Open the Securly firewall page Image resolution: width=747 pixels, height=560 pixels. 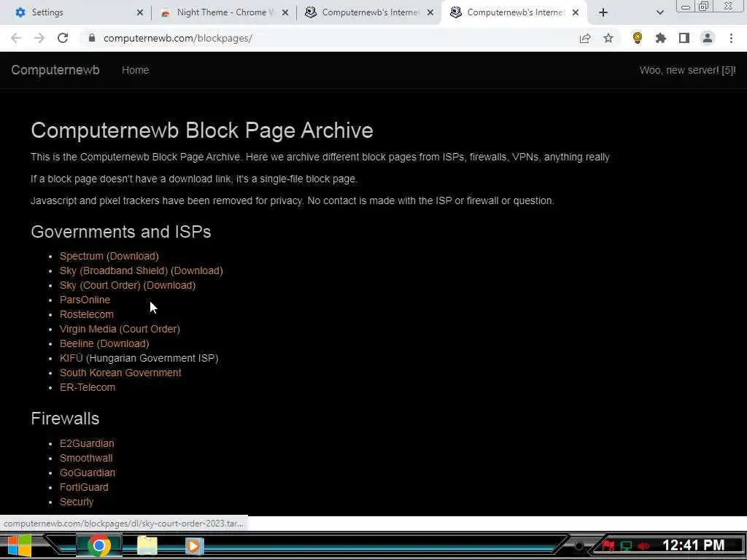(76, 502)
